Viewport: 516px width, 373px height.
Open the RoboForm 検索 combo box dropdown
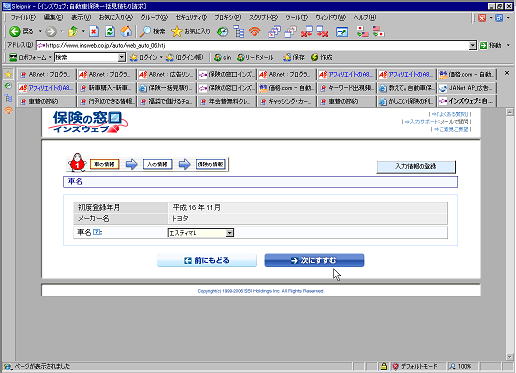122,58
